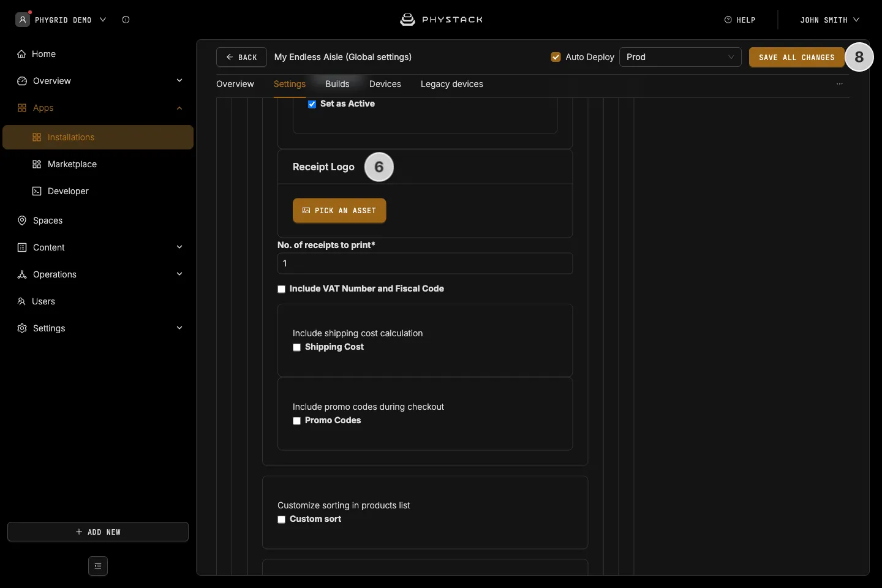
Task: Enable the Custom sort checkbox
Action: pyautogui.click(x=282, y=519)
